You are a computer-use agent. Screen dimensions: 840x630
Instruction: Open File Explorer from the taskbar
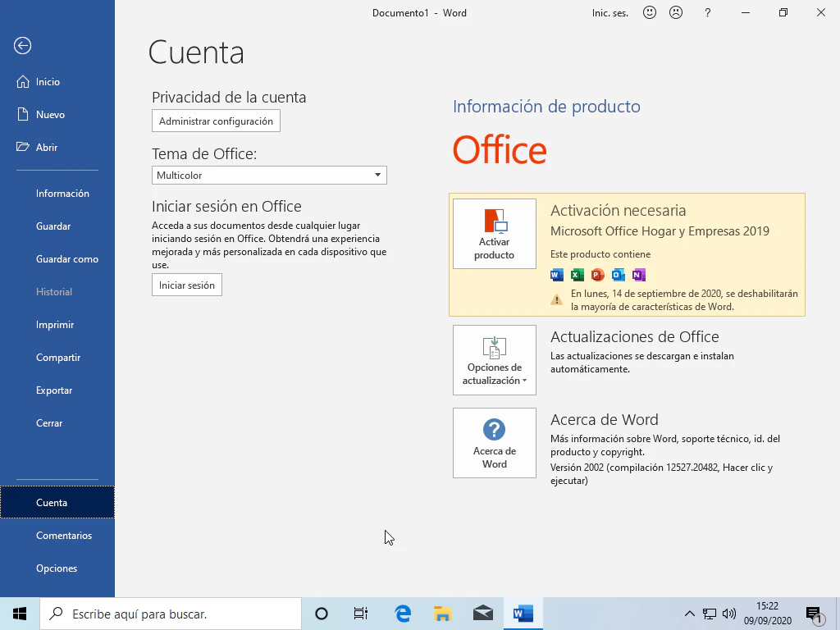click(x=443, y=614)
